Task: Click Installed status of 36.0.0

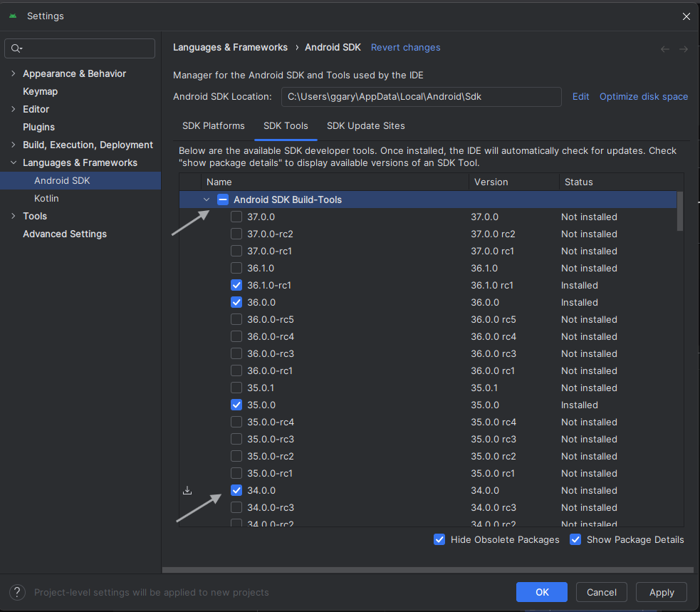Action: point(580,302)
